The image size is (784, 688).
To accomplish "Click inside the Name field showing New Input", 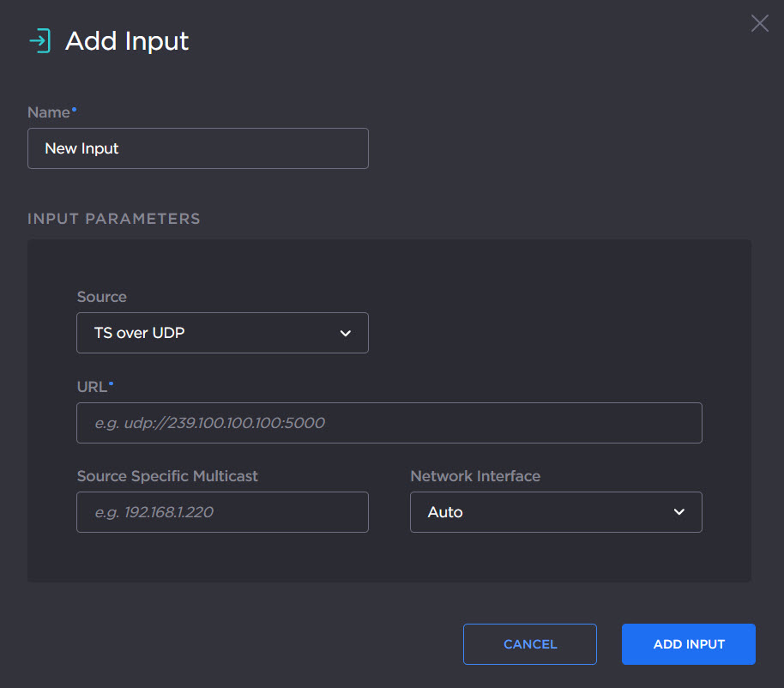I will 197,148.
